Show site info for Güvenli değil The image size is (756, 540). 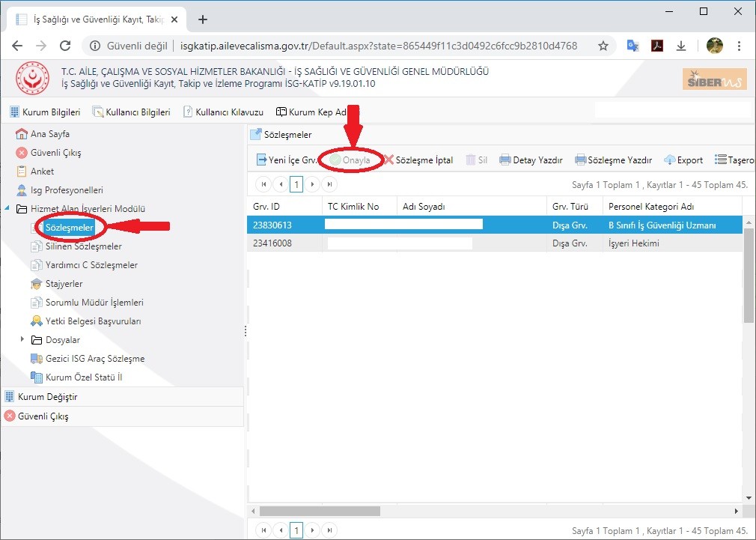pos(128,46)
